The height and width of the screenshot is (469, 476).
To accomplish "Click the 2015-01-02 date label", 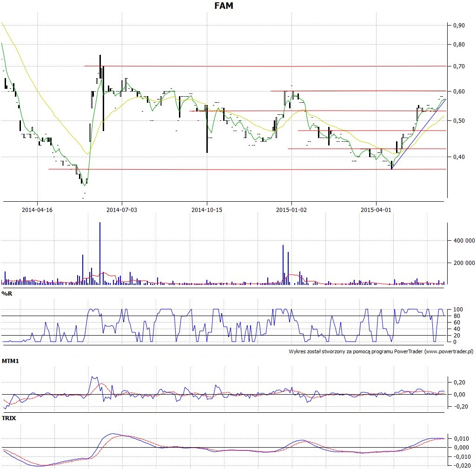I will (x=291, y=210).
